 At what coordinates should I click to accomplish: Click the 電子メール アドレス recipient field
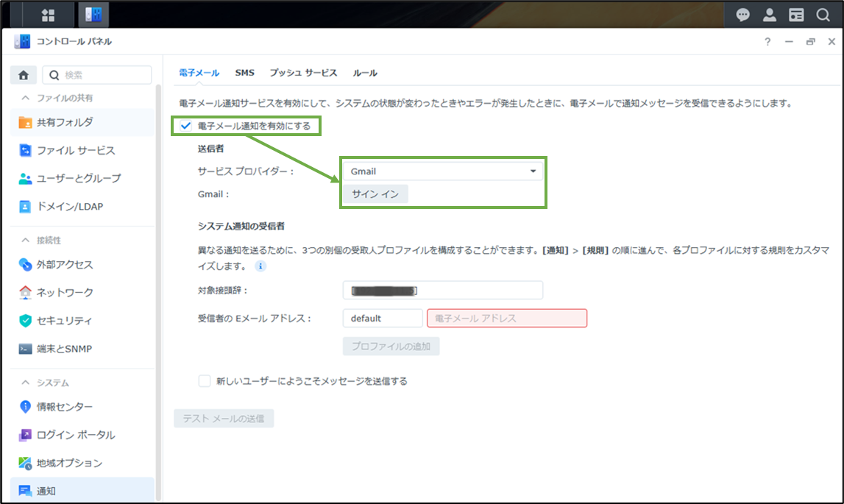click(x=507, y=319)
